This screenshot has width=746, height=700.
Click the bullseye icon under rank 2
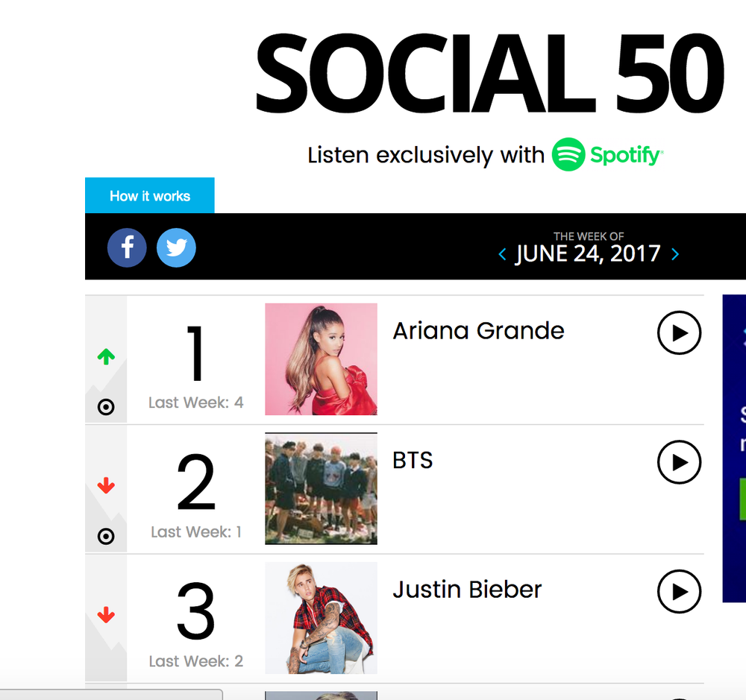[106, 537]
